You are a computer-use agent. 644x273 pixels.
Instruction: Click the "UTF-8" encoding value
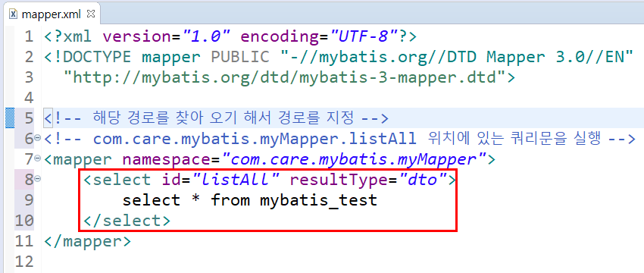pos(363,36)
